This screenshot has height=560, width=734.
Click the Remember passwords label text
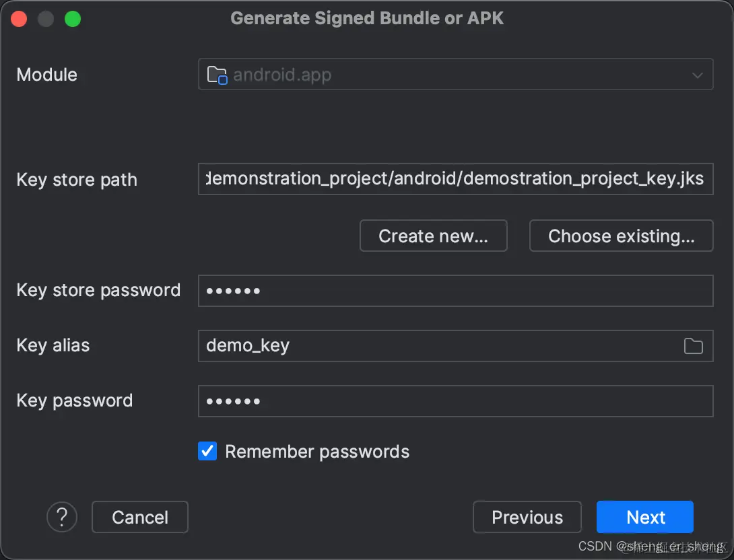pyautogui.click(x=317, y=452)
